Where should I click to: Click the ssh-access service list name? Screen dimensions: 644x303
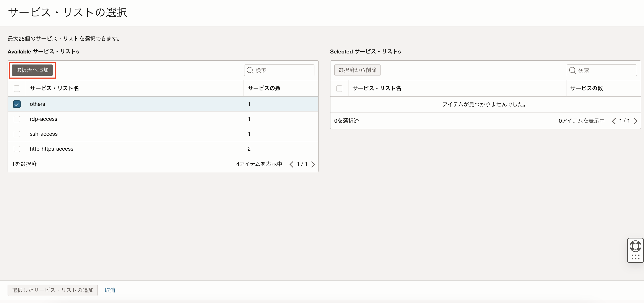(x=44, y=134)
